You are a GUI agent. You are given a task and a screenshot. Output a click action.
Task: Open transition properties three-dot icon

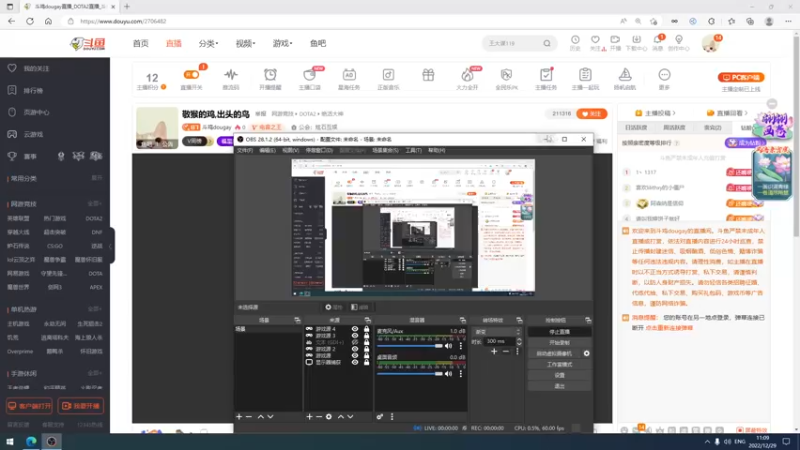[517, 352]
